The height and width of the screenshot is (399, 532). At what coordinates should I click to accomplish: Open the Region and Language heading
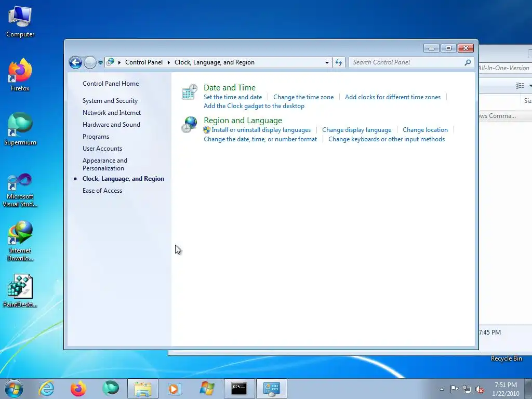243,121
